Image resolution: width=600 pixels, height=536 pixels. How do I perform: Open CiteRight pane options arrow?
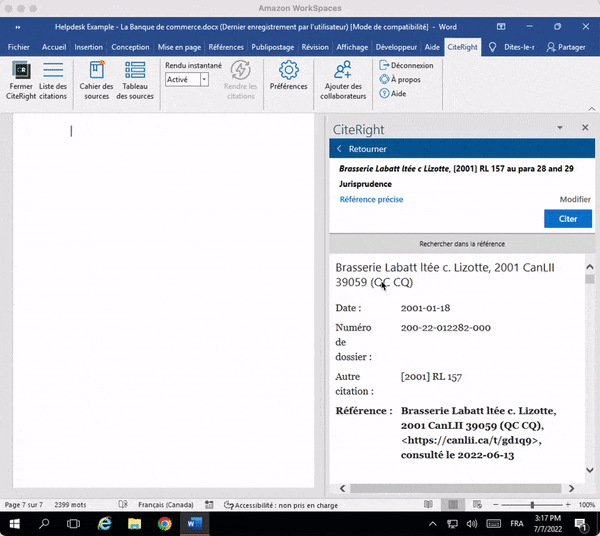[559, 127]
